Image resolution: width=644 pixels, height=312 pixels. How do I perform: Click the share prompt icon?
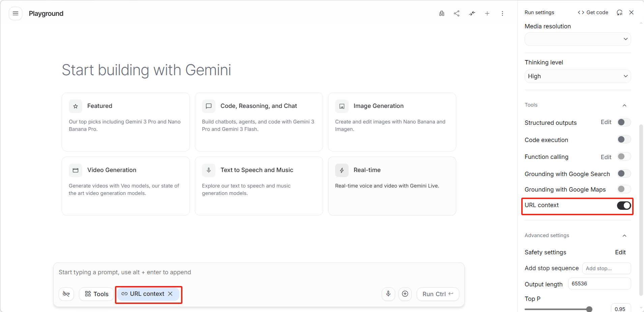pos(457,13)
